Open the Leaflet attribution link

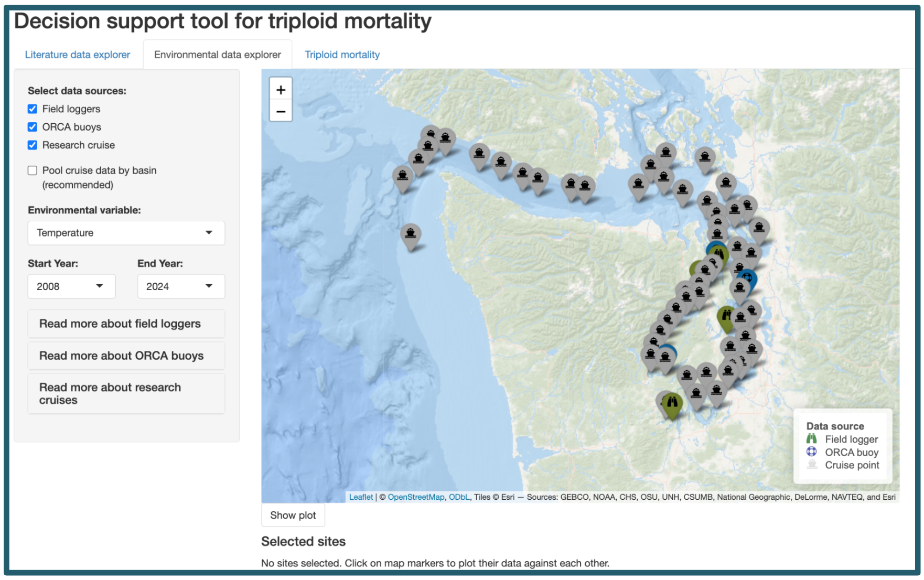click(361, 497)
